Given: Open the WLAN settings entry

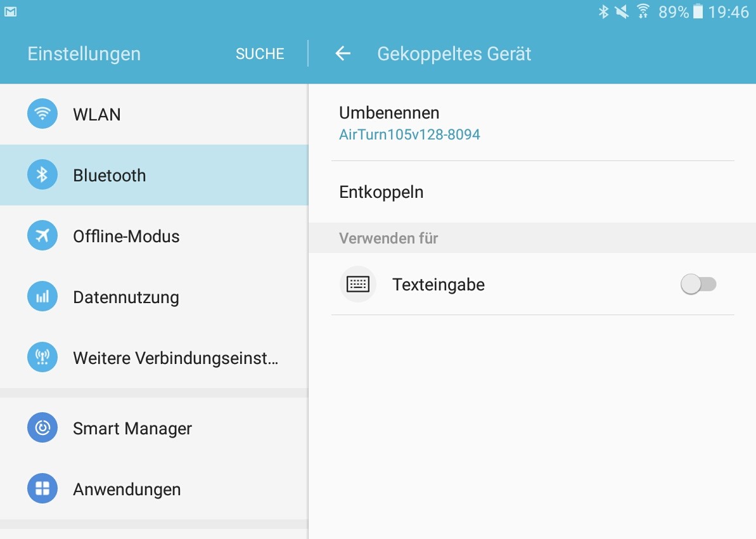Looking at the screenshot, I should [154, 114].
